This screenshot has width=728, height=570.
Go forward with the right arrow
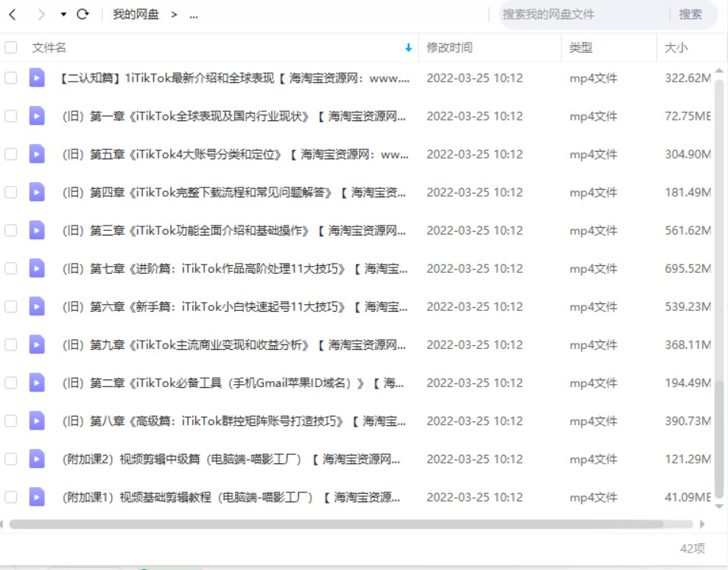click(41, 14)
